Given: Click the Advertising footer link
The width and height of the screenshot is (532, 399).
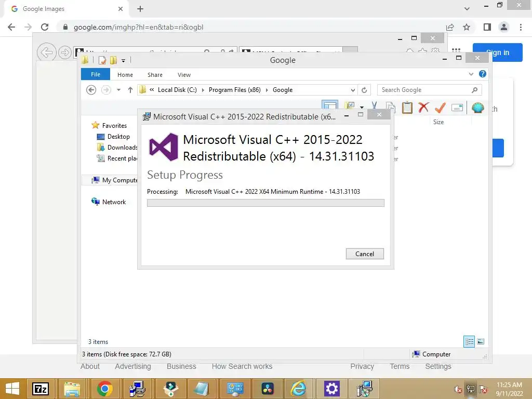Looking at the screenshot, I should [x=132, y=366].
